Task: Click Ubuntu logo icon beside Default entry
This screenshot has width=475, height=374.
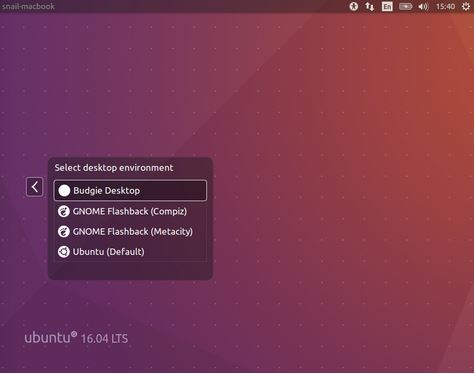Action: (63, 252)
